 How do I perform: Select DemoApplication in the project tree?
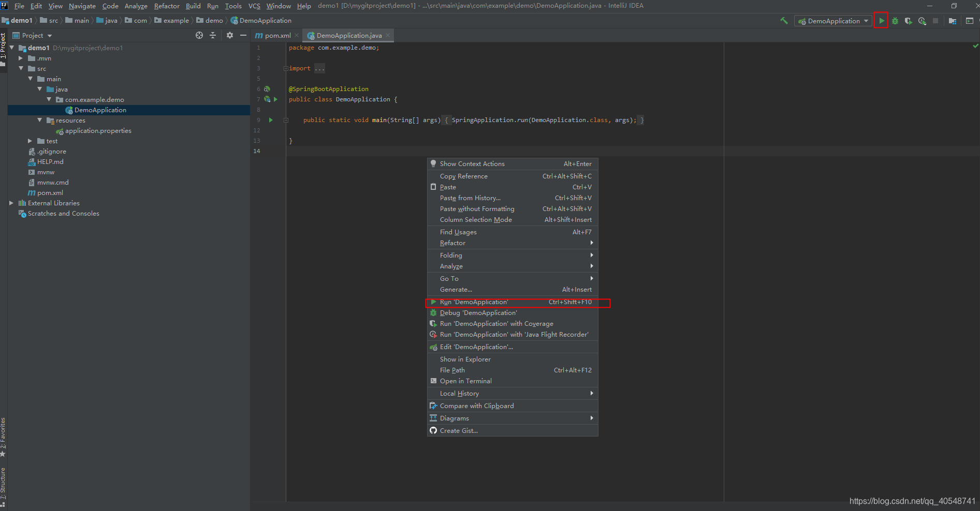[x=100, y=110]
